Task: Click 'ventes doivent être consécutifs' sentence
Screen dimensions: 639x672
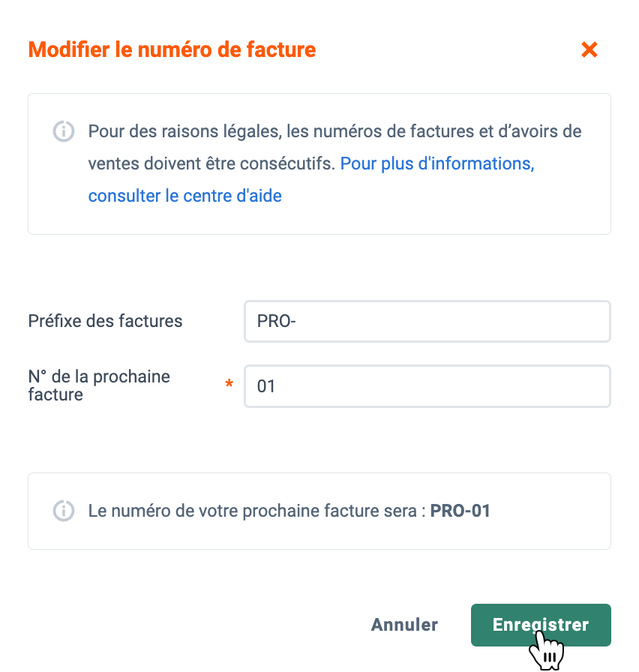Action: pos(211,163)
